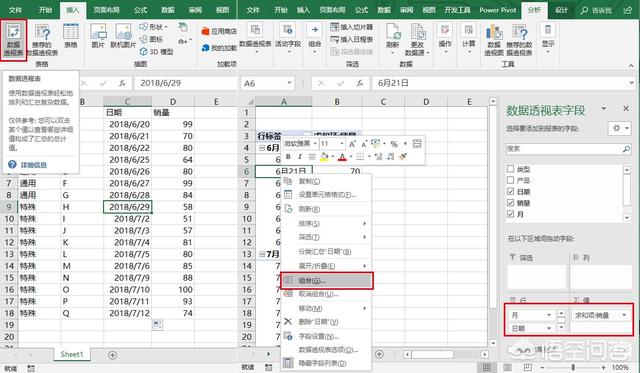Open 求和项:销量 value field dropdown

tap(624, 315)
